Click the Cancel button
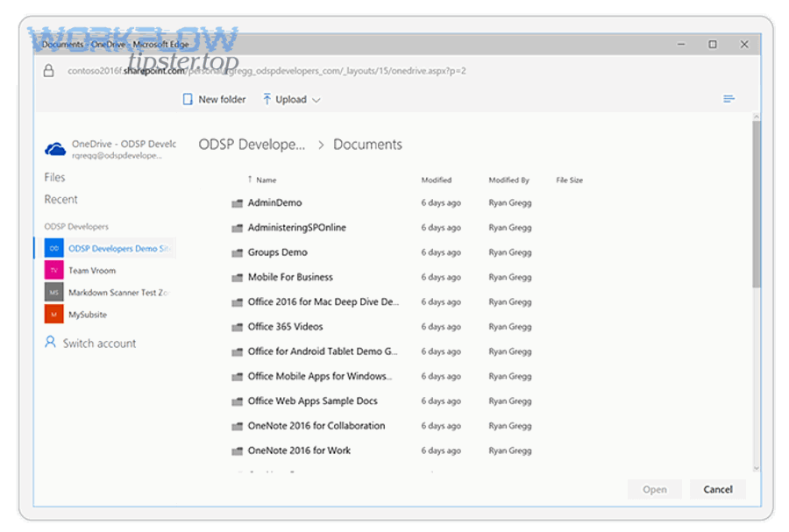The width and height of the screenshot is (789, 532). [717, 489]
